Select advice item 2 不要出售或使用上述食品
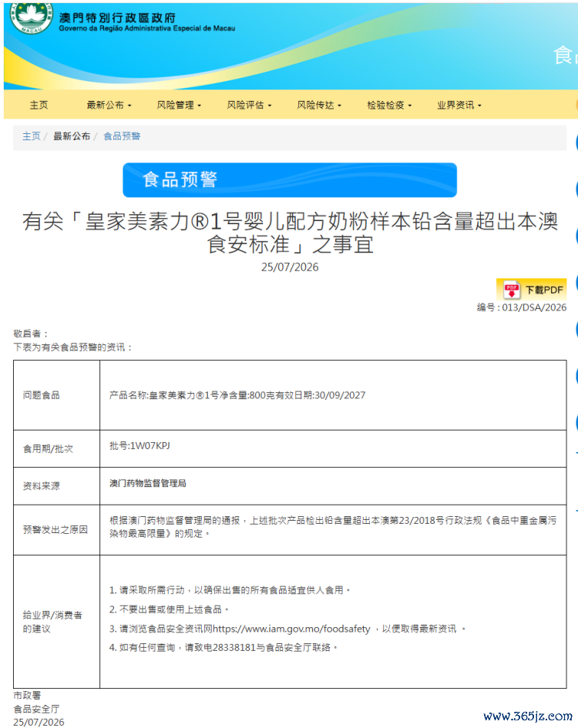The width and height of the screenshot is (578, 728). click(169, 609)
